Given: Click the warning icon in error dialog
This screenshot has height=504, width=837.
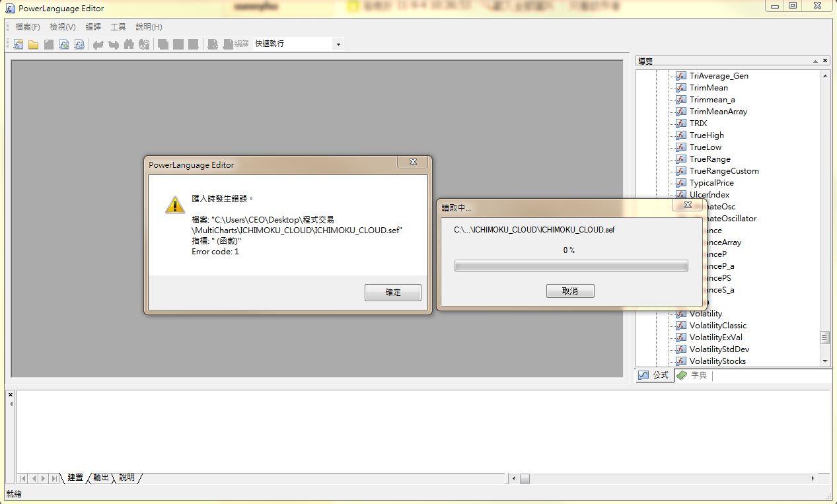Looking at the screenshot, I should [175, 205].
